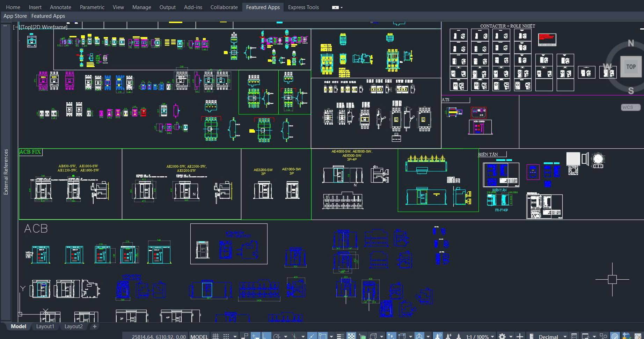Open snap mode settings dropdown arrow
The image size is (644, 339).
pyautogui.click(x=235, y=337)
